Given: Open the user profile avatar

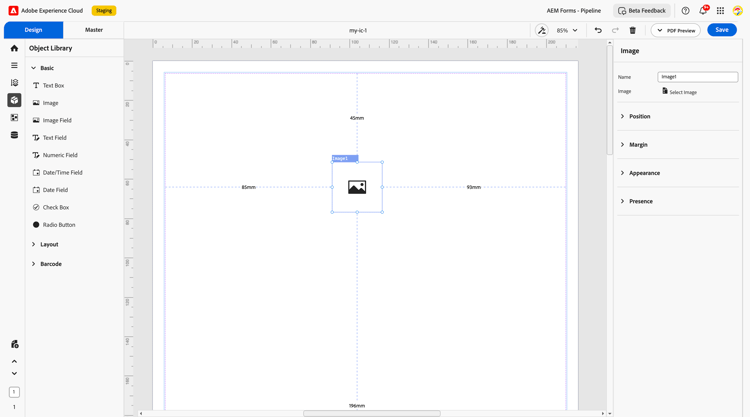Looking at the screenshot, I should point(738,11).
